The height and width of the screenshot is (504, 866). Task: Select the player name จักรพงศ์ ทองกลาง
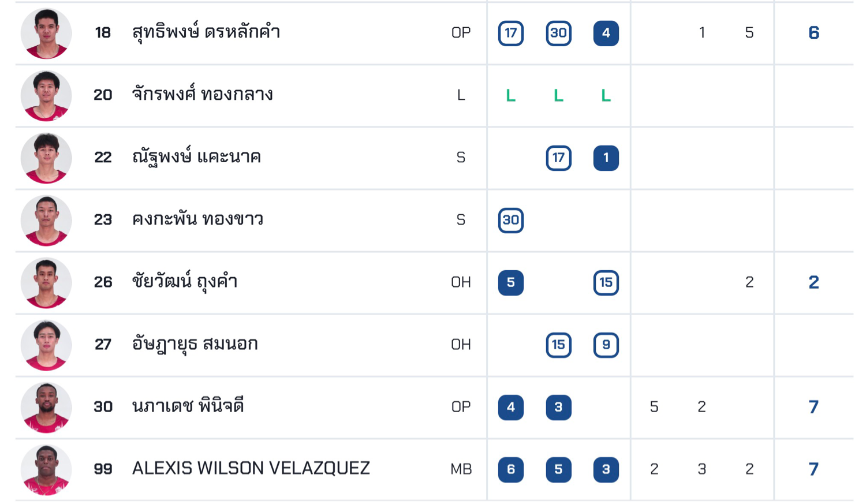pos(202,95)
